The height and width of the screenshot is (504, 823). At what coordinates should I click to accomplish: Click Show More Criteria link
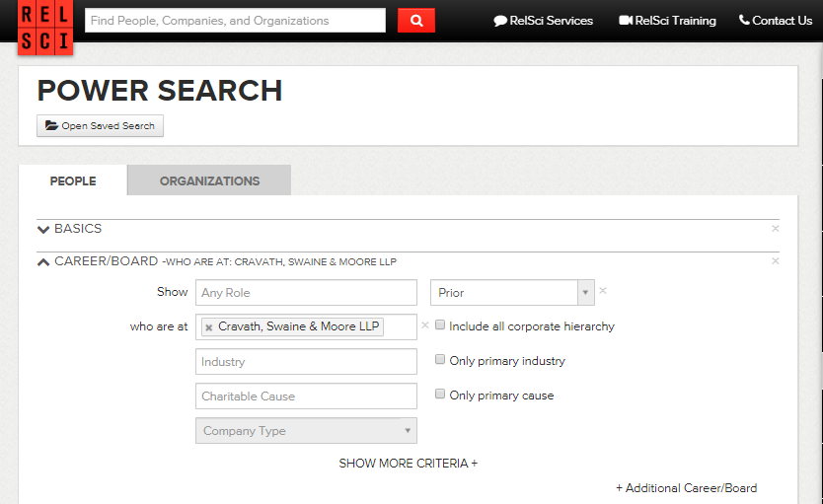[x=408, y=463]
